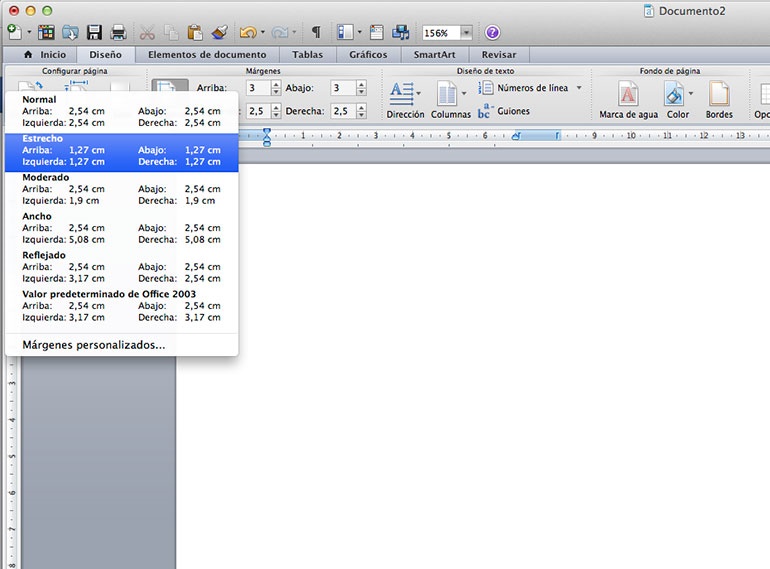Open the Gráficos tab
This screenshot has height=569, width=770.
pyautogui.click(x=368, y=54)
